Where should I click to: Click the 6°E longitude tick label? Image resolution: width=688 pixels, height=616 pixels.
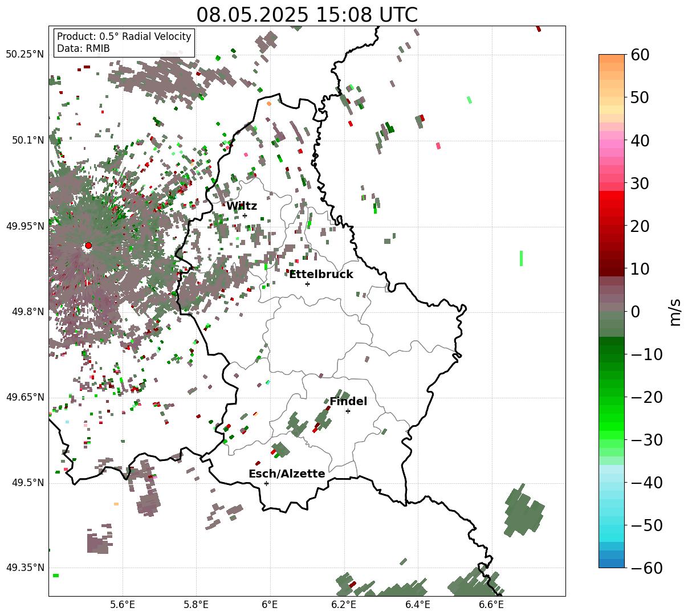270,605
